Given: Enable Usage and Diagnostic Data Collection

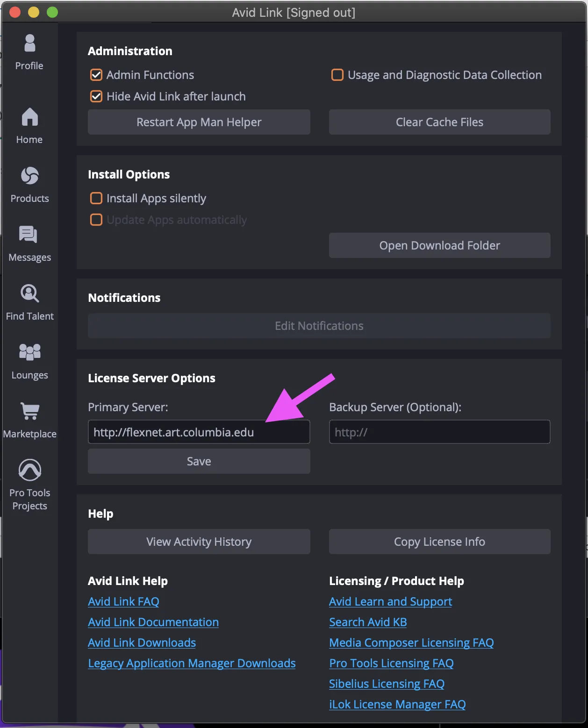Looking at the screenshot, I should 337,75.
